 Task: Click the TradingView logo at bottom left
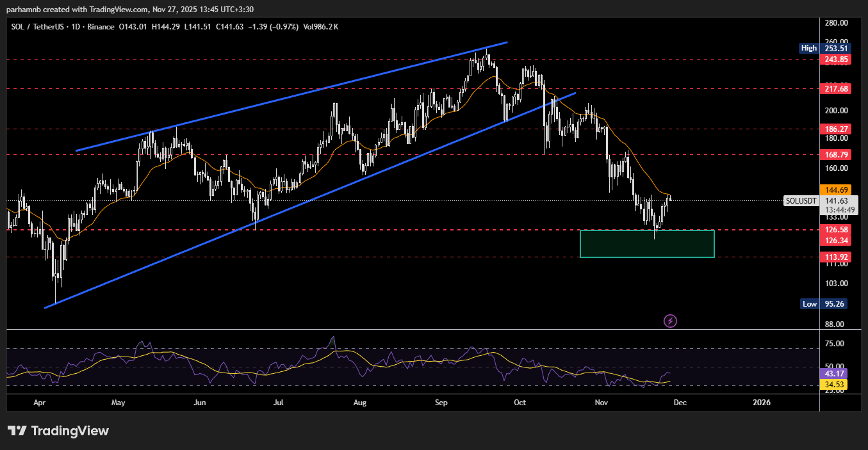tap(58, 431)
